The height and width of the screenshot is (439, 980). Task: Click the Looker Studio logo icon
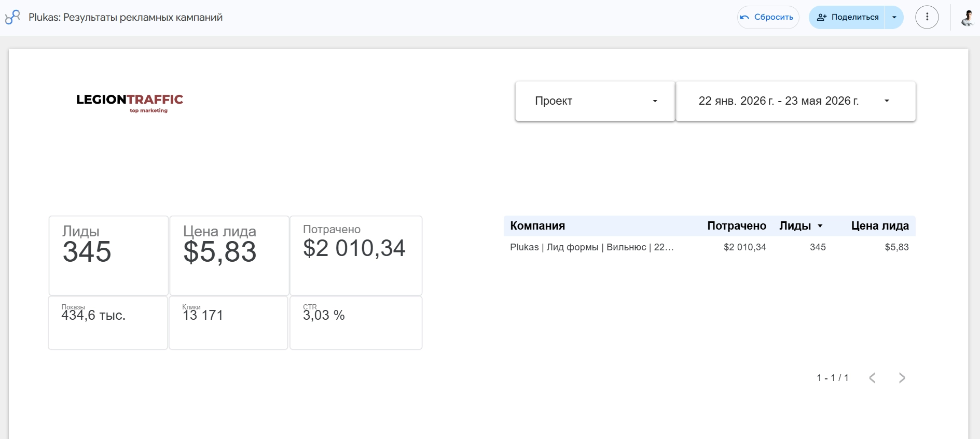coord(12,17)
